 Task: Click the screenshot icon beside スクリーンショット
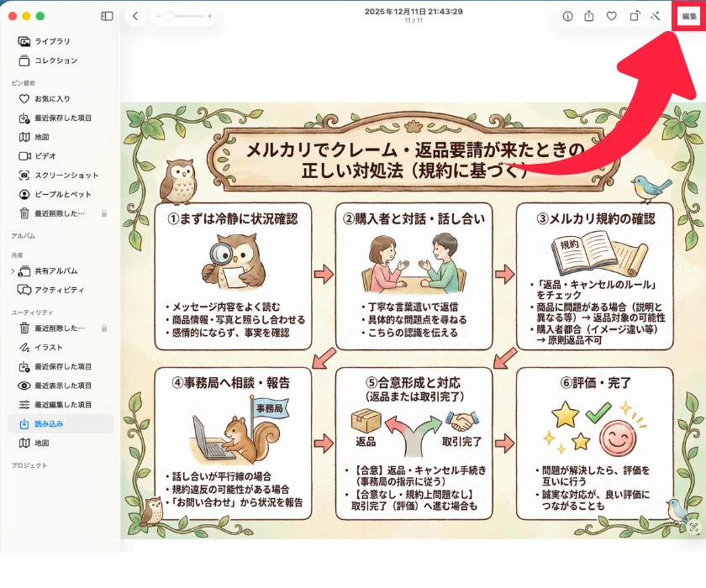[24, 175]
